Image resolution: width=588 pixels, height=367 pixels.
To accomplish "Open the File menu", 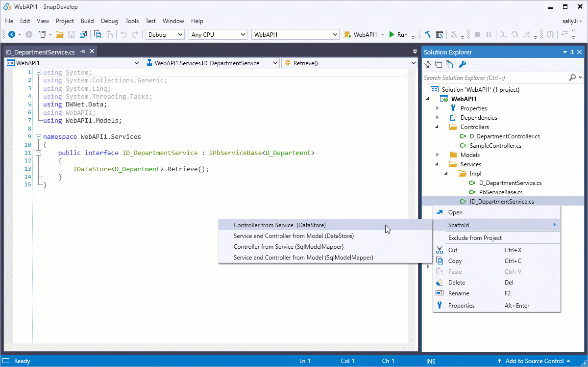I will coord(9,21).
